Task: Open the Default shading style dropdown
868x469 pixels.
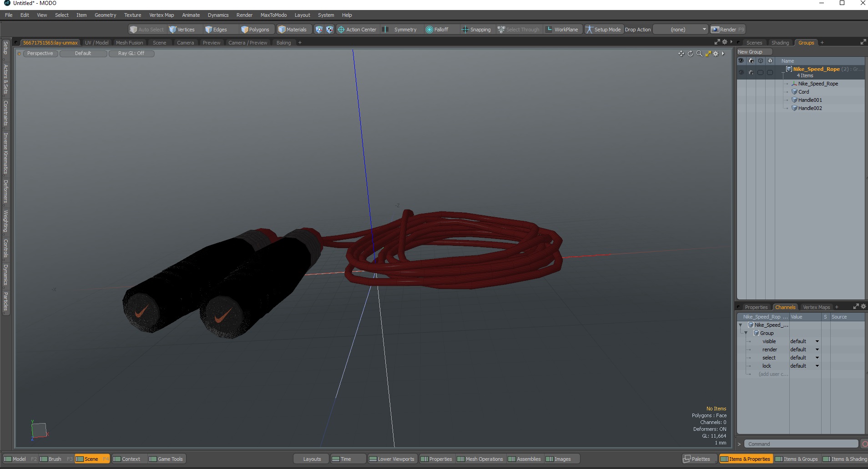Action: click(x=83, y=54)
